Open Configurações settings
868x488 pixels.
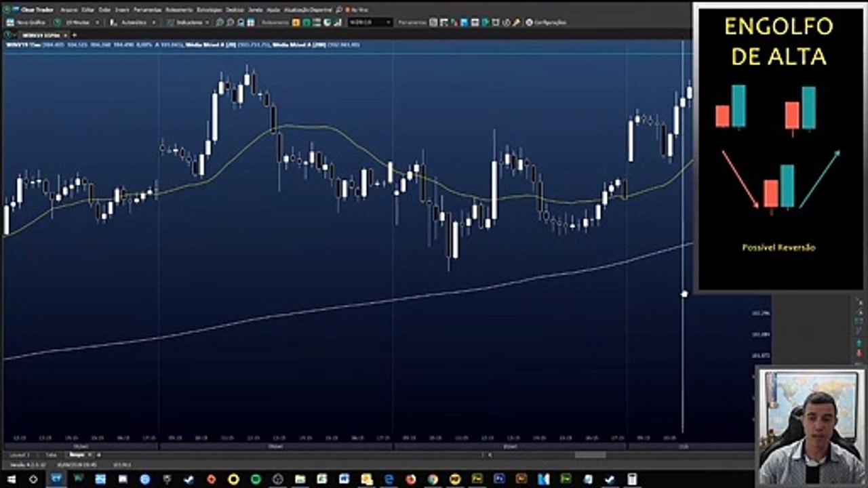[x=546, y=22]
